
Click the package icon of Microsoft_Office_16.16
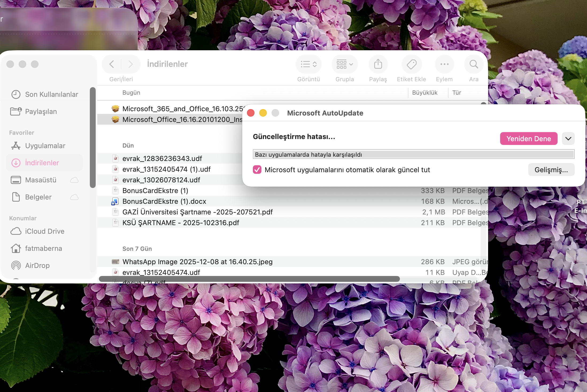coord(115,120)
